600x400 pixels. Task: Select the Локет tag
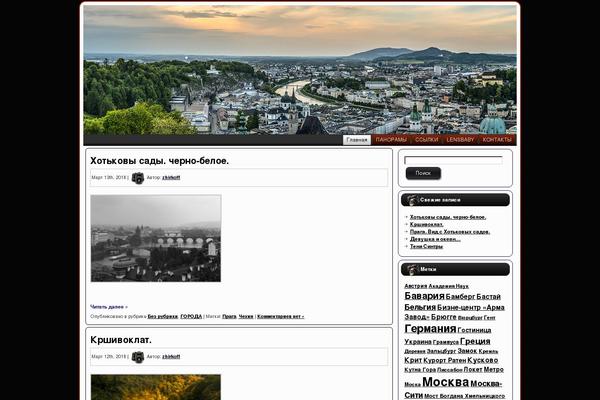pyautogui.click(x=473, y=369)
